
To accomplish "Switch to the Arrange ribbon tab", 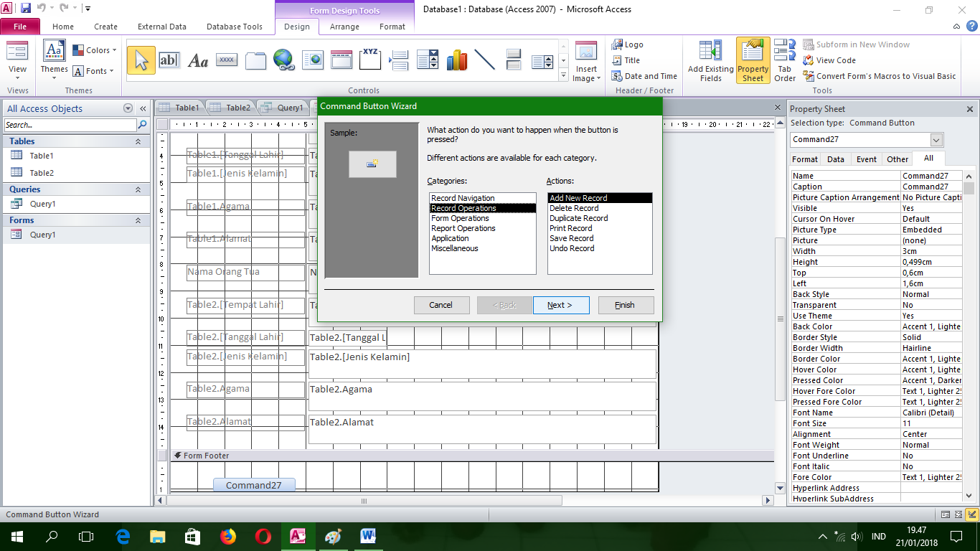I will pyautogui.click(x=344, y=27).
